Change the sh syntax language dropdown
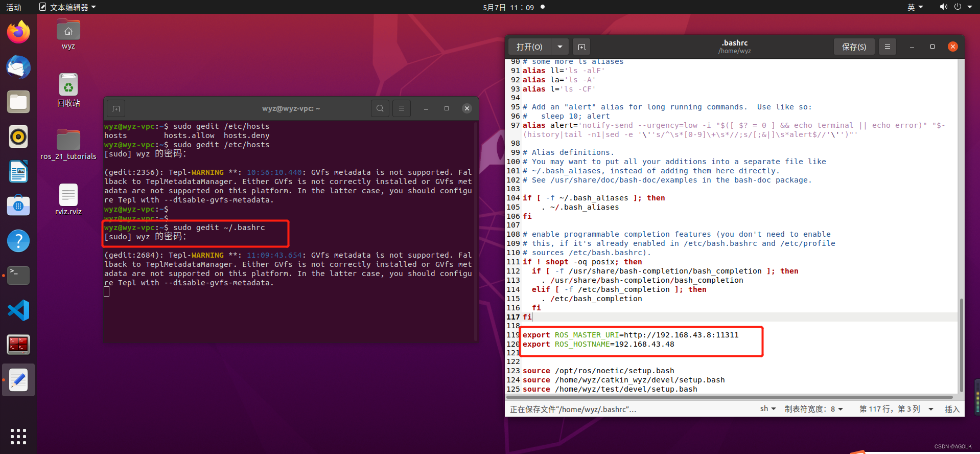 pyautogui.click(x=768, y=408)
